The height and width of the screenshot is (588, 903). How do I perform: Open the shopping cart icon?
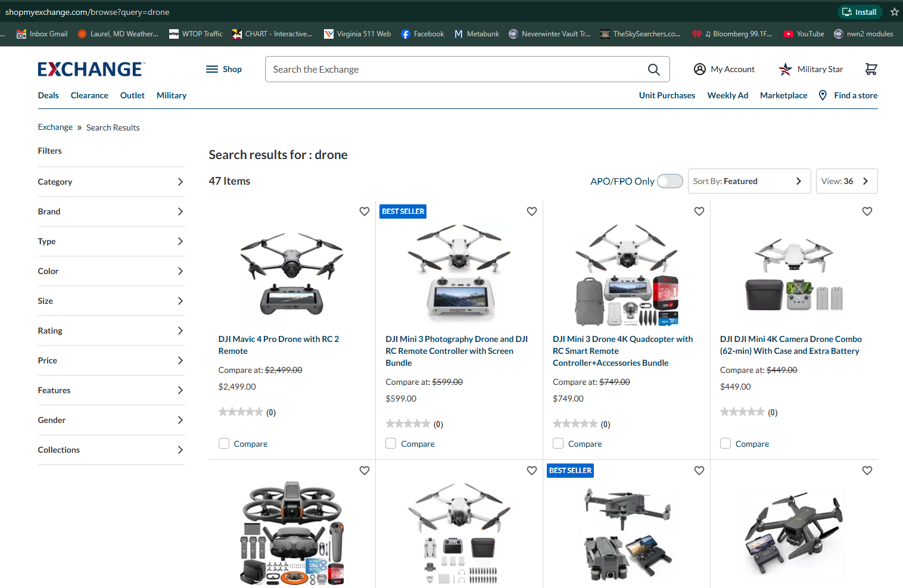(870, 69)
